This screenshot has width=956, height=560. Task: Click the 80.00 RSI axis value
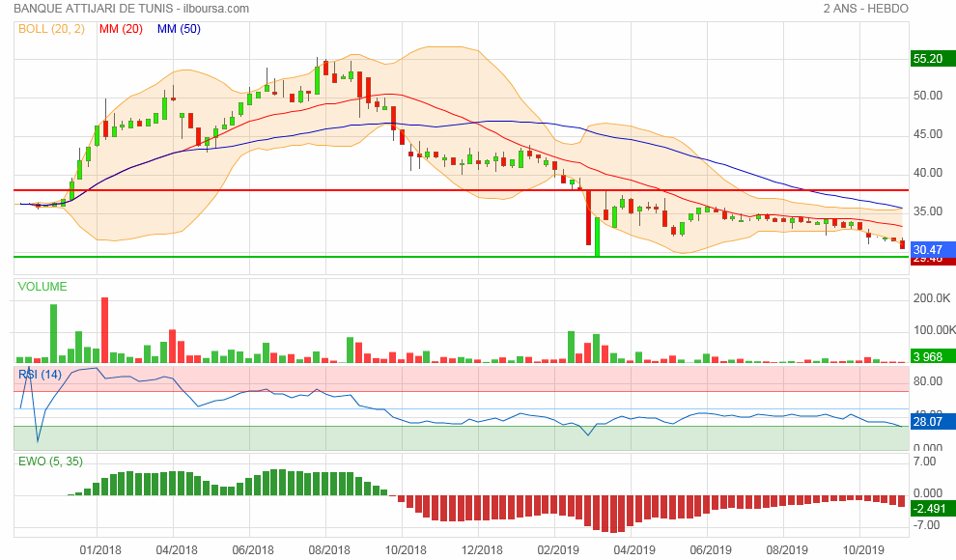pos(927,381)
